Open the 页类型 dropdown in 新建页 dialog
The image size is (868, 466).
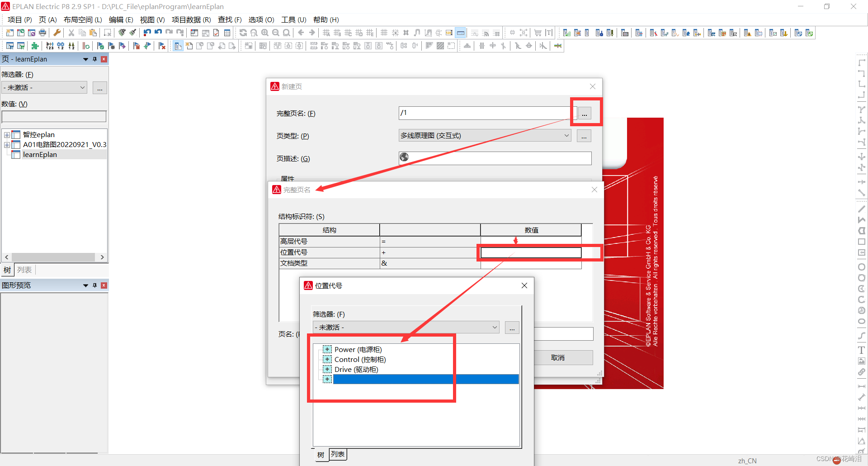pos(485,136)
